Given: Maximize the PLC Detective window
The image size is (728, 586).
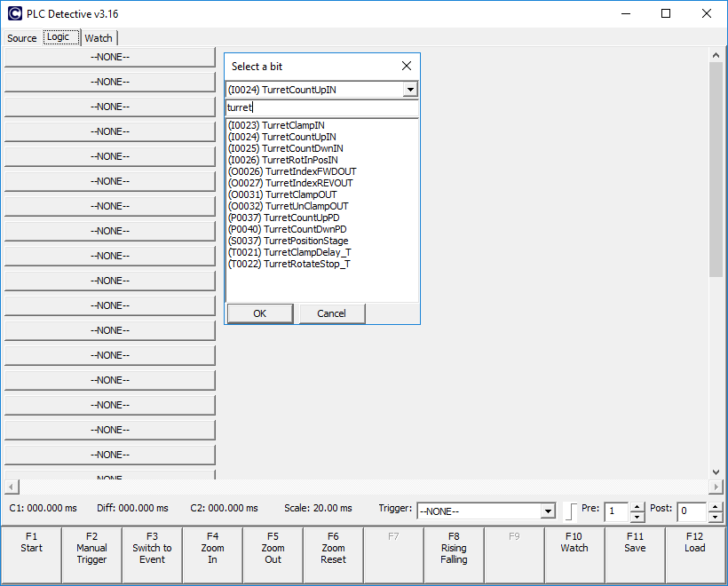Looking at the screenshot, I should 666,14.
